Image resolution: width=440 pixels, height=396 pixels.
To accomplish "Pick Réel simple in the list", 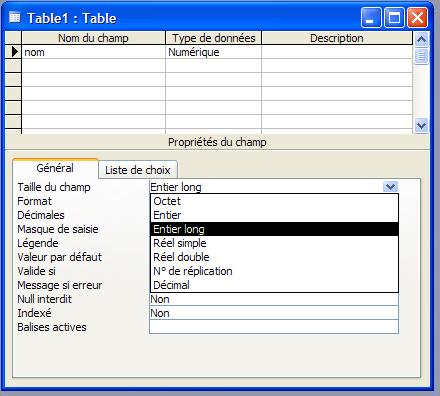I will [274, 243].
